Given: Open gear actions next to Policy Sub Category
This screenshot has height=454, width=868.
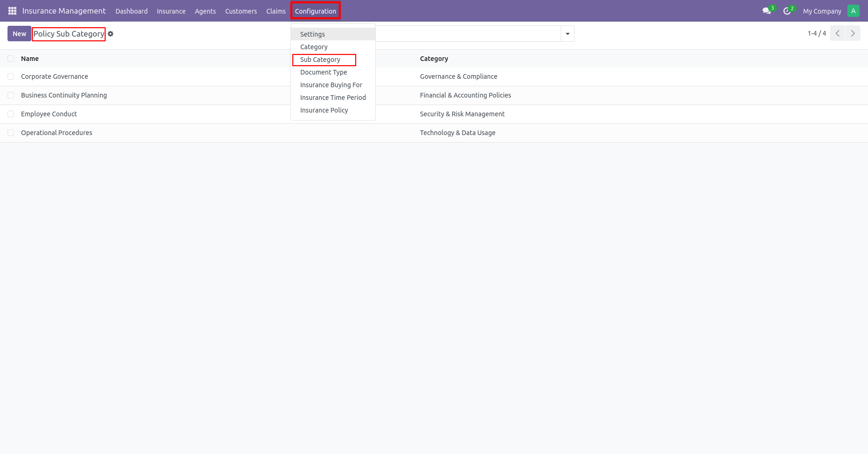Looking at the screenshot, I should click(x=111, y=34).
